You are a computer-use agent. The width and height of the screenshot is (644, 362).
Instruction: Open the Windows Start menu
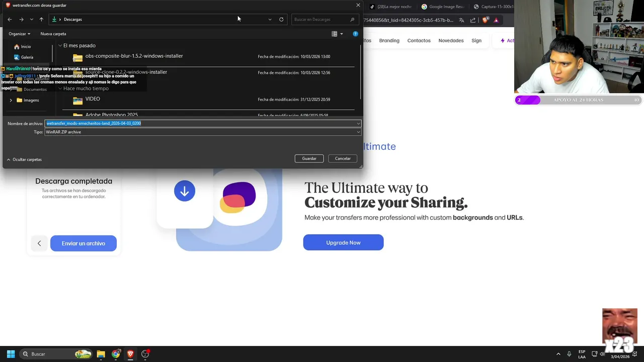[x=11, y=354]
